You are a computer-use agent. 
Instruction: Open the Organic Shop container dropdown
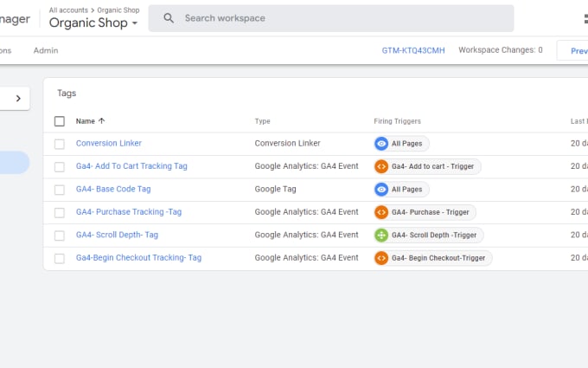[93, 23]
